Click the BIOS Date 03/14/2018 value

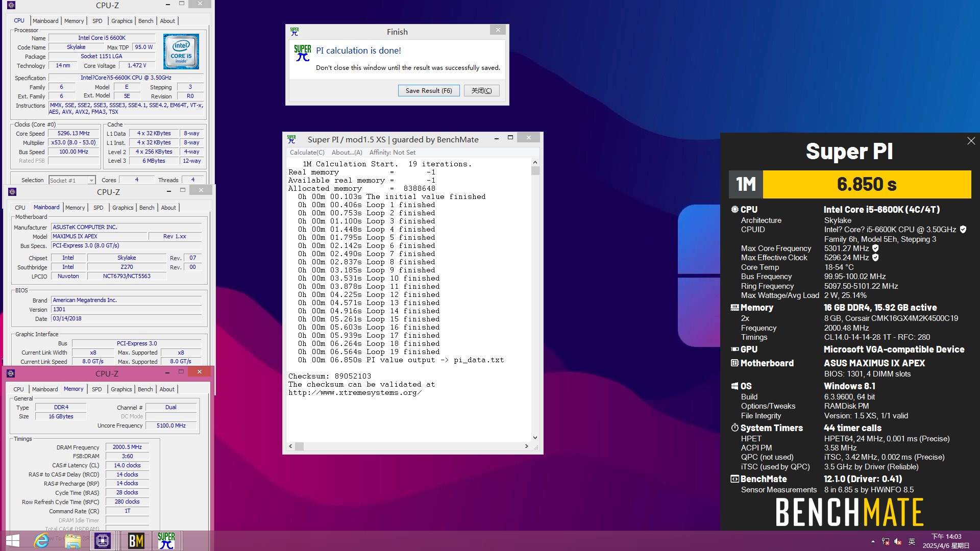coord(127,319)
